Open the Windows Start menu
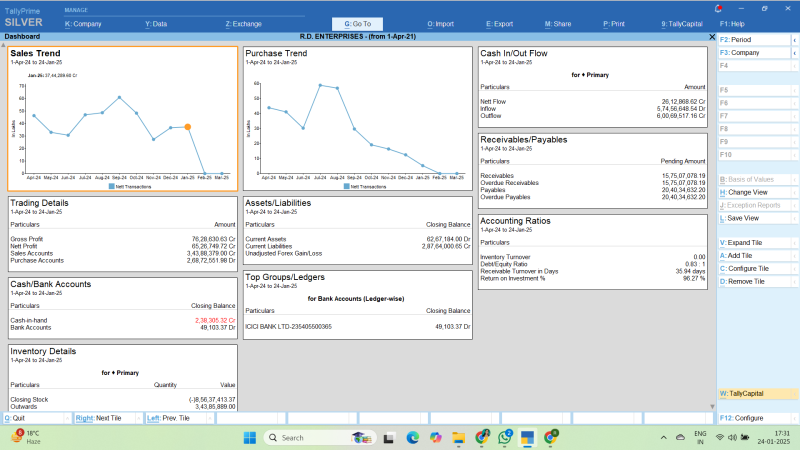Image resolution: width=800 pixels, height=450 pixels. tap(248, 437)
